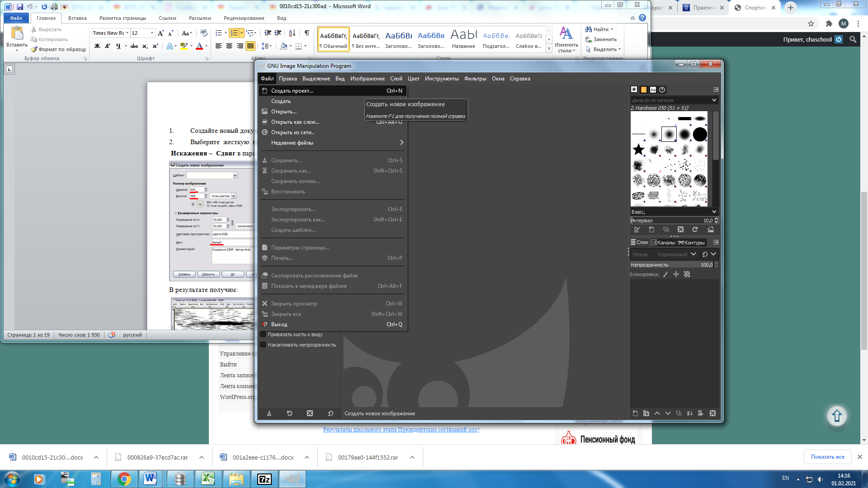Click the Rotate brush icon in toolbar
Viewport: 868px width, 488px height.
coord(695,230)
